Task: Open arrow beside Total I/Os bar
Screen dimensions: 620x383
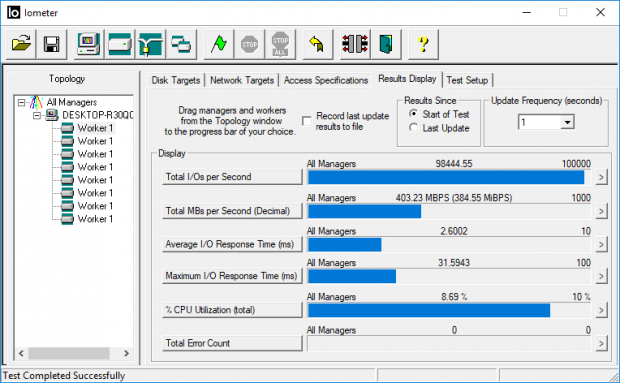Action: point(601,177)
